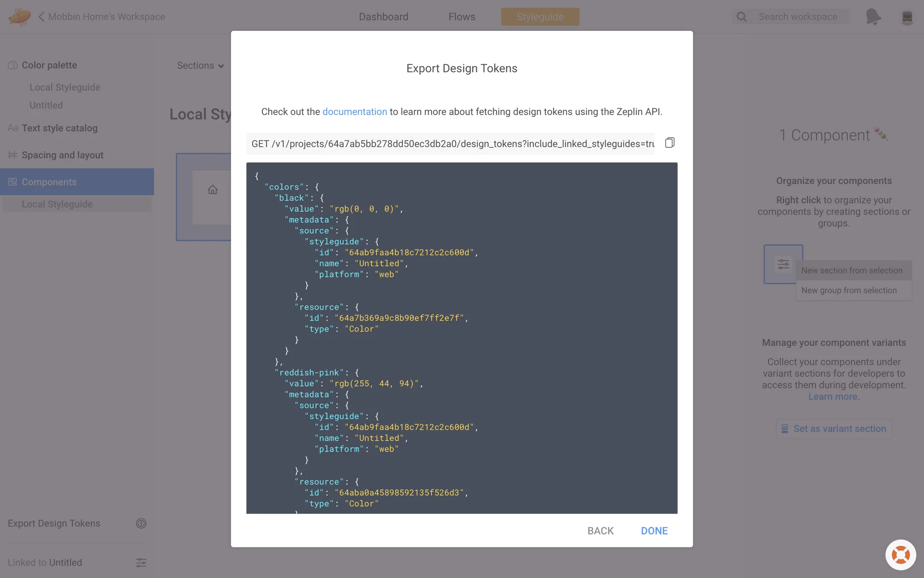Click the Export Design Tokens icon
The width and height of the screenshot is (924, 578).
point(141,524)
